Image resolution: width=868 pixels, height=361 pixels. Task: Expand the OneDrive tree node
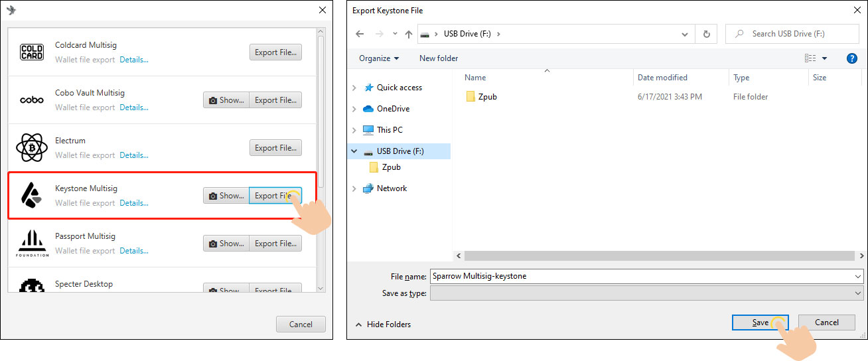(x=354, y=109)
